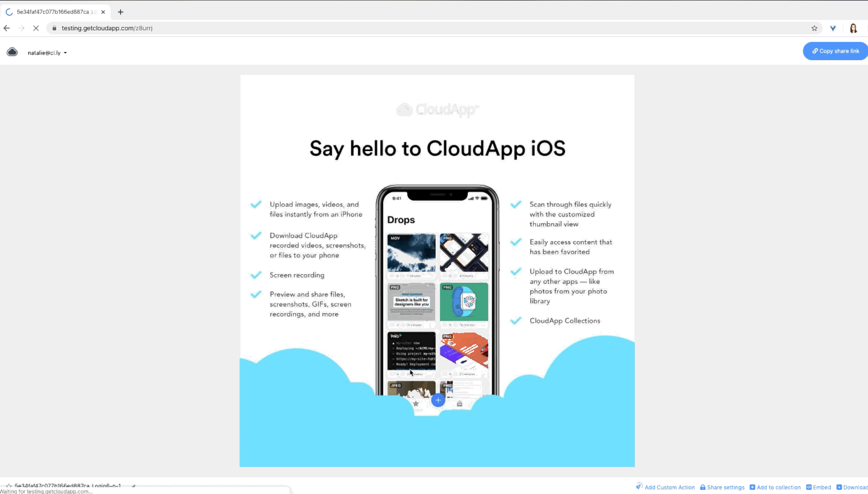The width and height of the screenshot is (868, 494).
Task: Click the 'CloudApp Collections' text
Action: [565, 321]
